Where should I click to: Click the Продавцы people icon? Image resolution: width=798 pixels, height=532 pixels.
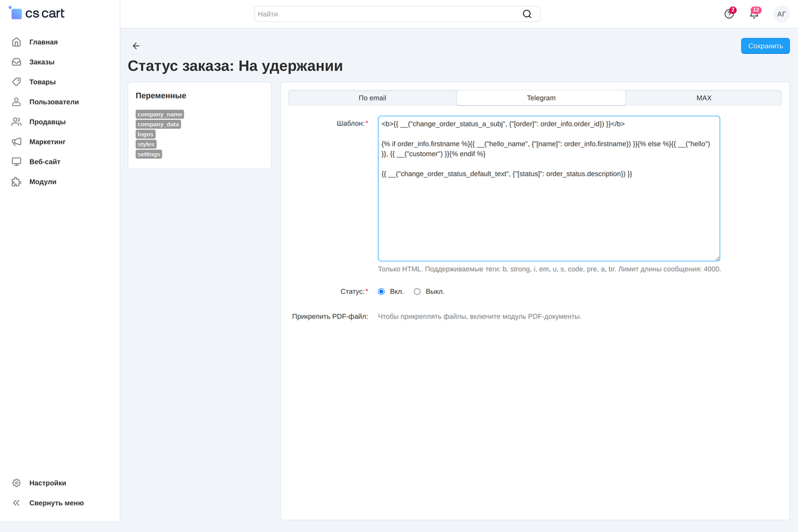pyautogui.click(x=17, y=122)
